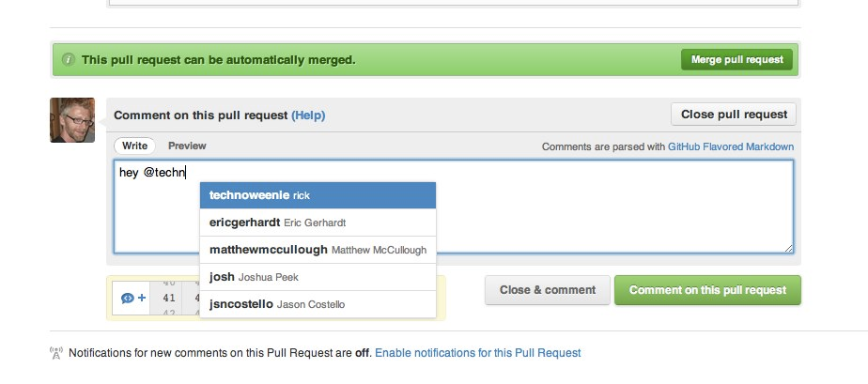Open the Help link
868x384 pixels.
pos(308,115)
